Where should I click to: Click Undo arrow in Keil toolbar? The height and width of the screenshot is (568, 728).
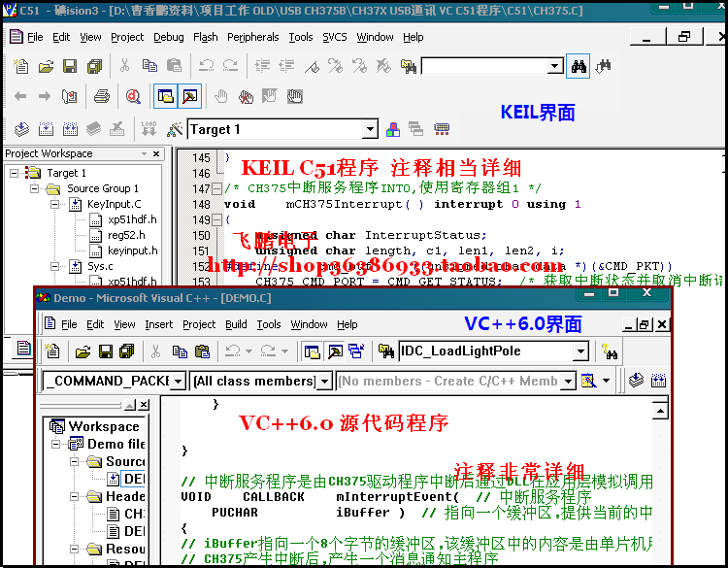[x=206, y=66]
